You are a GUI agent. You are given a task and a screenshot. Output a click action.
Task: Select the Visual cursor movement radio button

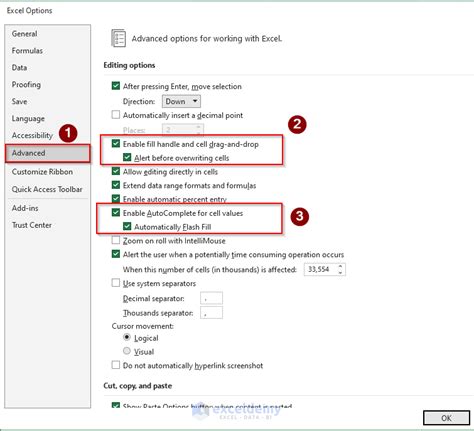[127, 351]
